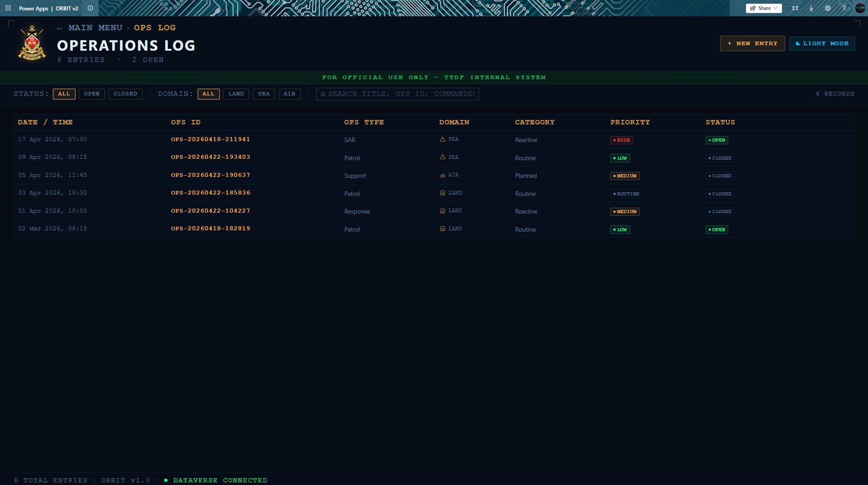The image size is (868, 485).
Task: Click LAND domain icon in OPS-20260418-182819 row
Action: point(442,228)
